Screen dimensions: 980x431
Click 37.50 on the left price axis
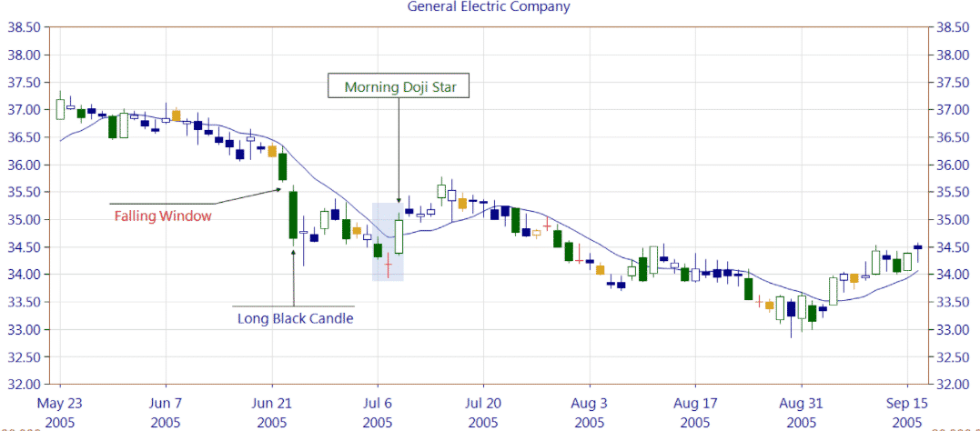(x=23, y=83)
